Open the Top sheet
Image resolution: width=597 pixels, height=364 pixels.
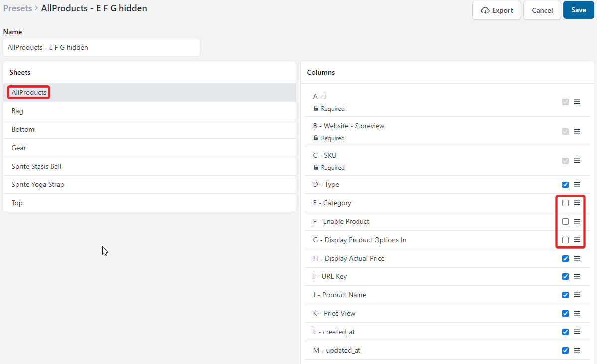(x=150, y=203)
